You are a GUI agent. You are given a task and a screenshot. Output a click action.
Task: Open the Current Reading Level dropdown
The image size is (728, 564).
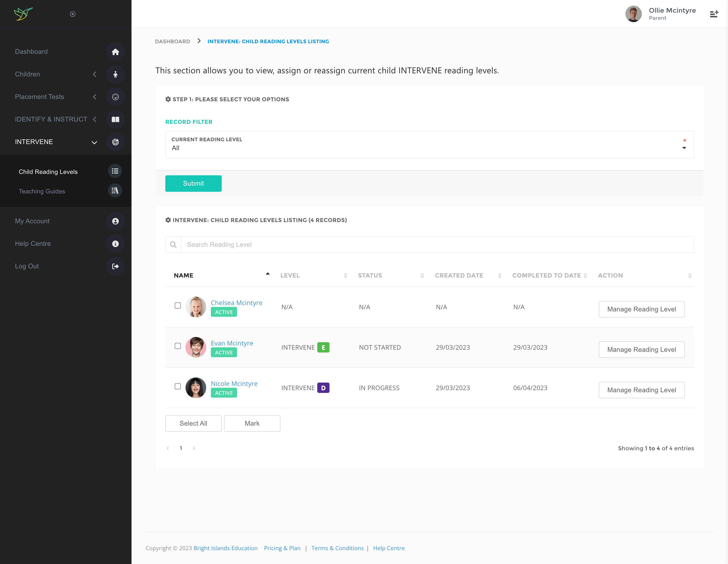[x=429, y=145]
